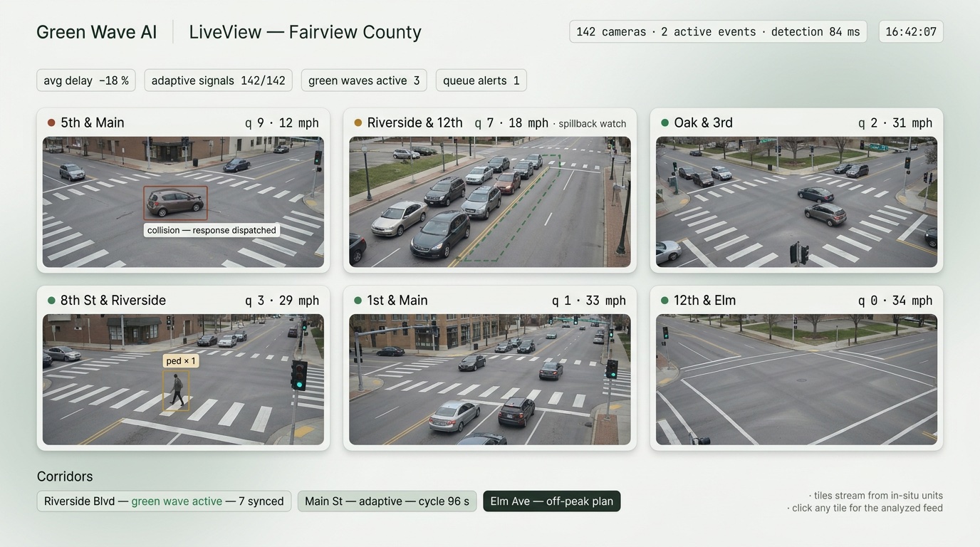Click the q 9 · 12 mph readout
This screenshot has width=980, height=547.
coord(282,123)
